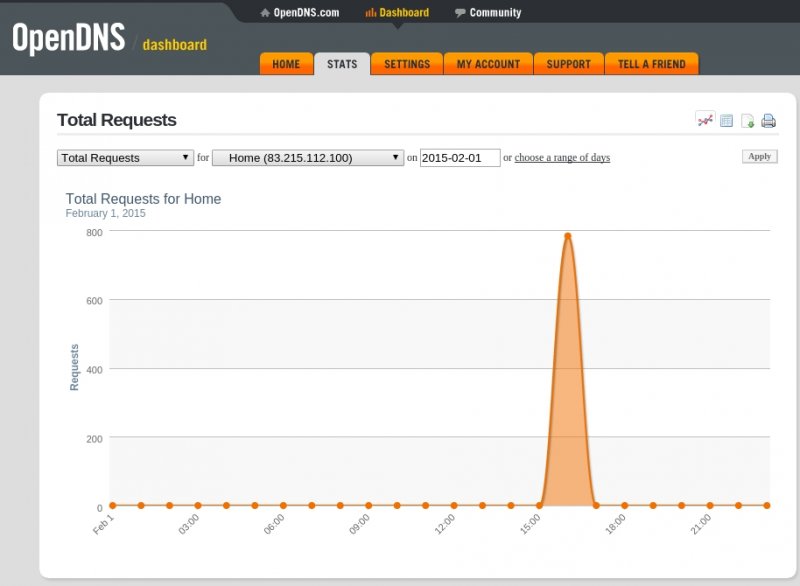This screenshot has width=800, height=586.
Task: Open the Community link in top bar
Action: (488, 13)
